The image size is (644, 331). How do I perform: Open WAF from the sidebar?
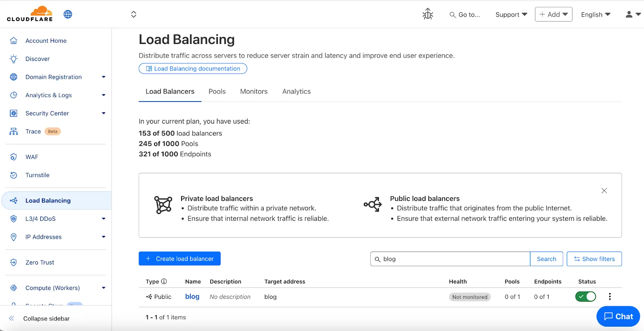(x=32, y=157)
